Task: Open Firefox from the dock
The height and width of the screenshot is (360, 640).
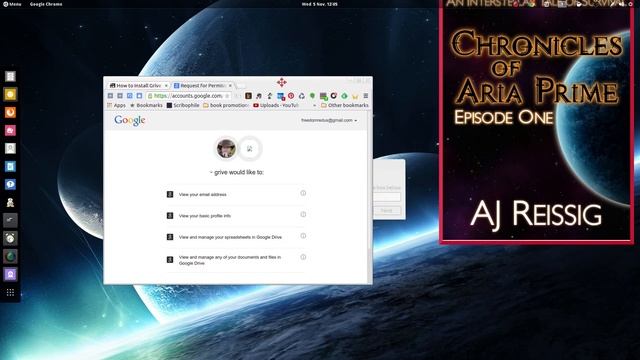Action: coord(10,112)
